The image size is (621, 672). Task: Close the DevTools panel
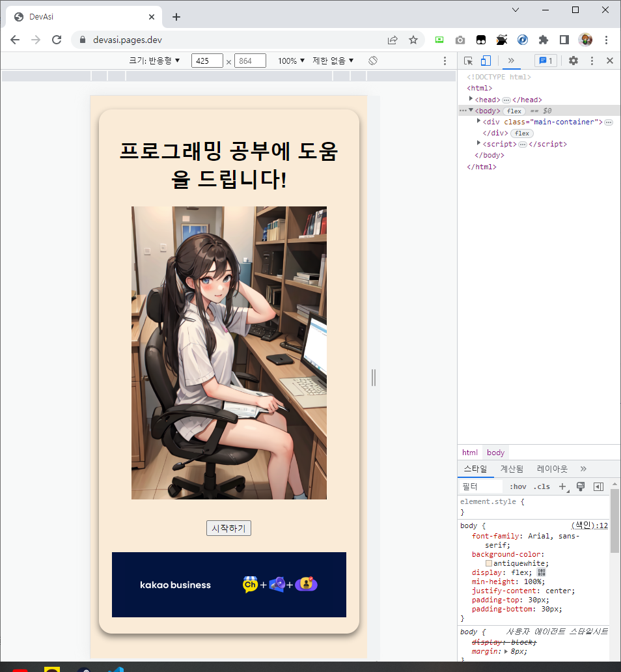click(610, 61)
